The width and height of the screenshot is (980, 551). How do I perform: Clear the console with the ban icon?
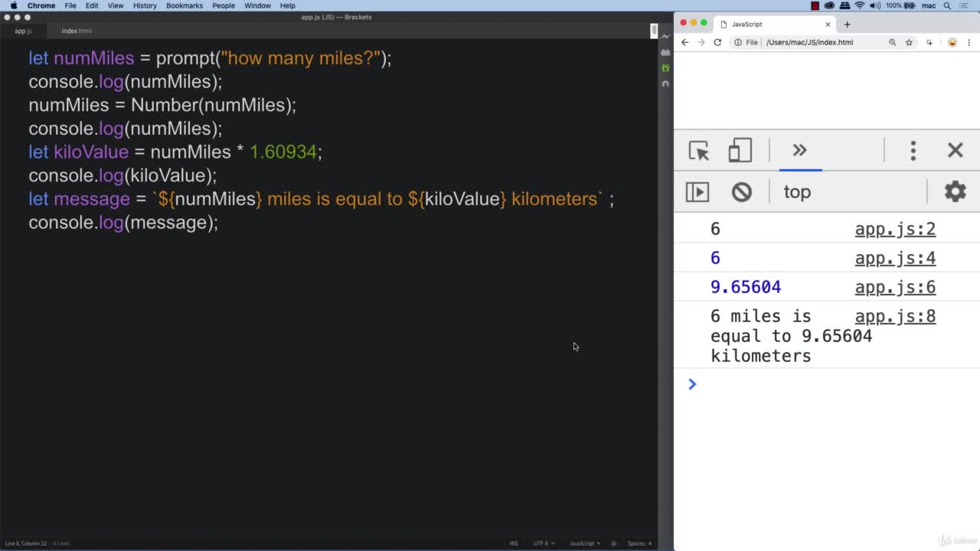point(741,191)
